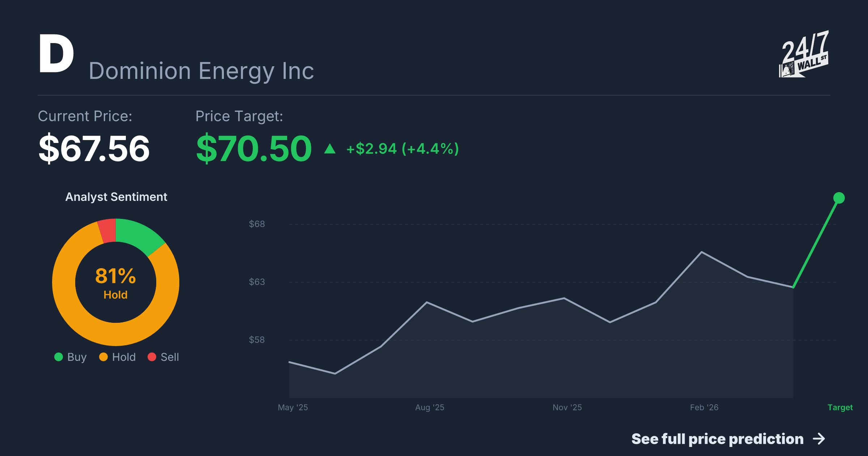This screenshot has height=456, width=868.
Task: Click the Aug '25 axis label
Action: click(430, 408)
